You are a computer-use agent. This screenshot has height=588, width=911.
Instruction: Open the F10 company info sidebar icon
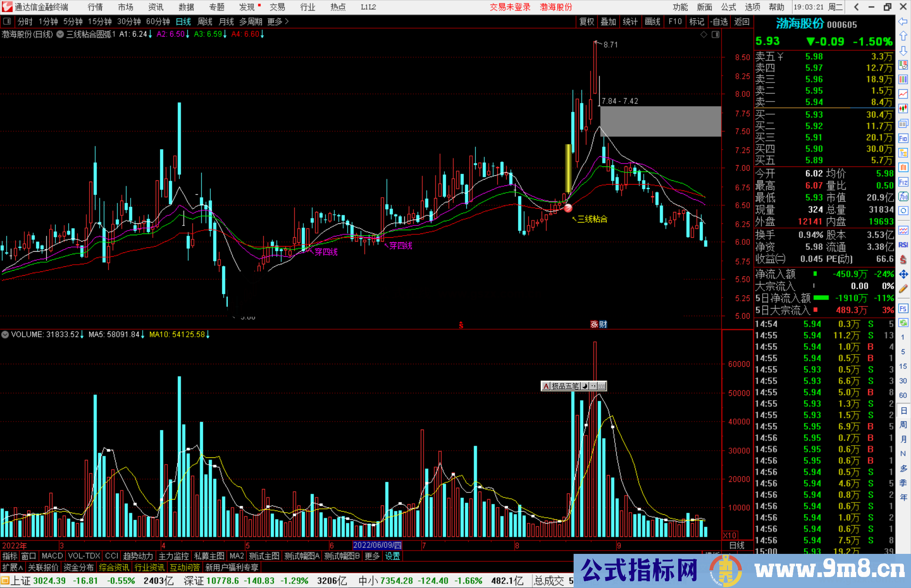903,138
